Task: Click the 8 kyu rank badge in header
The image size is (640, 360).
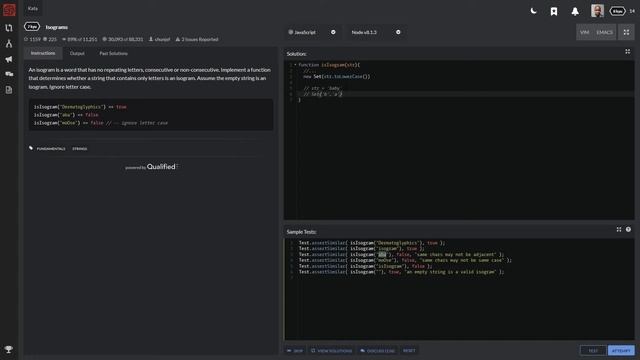Action: [617, 11]
